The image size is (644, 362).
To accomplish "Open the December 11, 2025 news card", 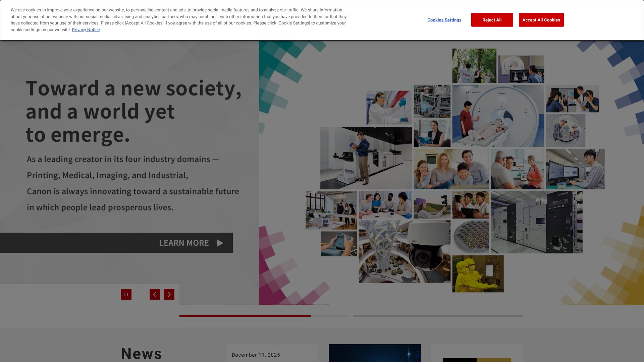I will (272, 354).
